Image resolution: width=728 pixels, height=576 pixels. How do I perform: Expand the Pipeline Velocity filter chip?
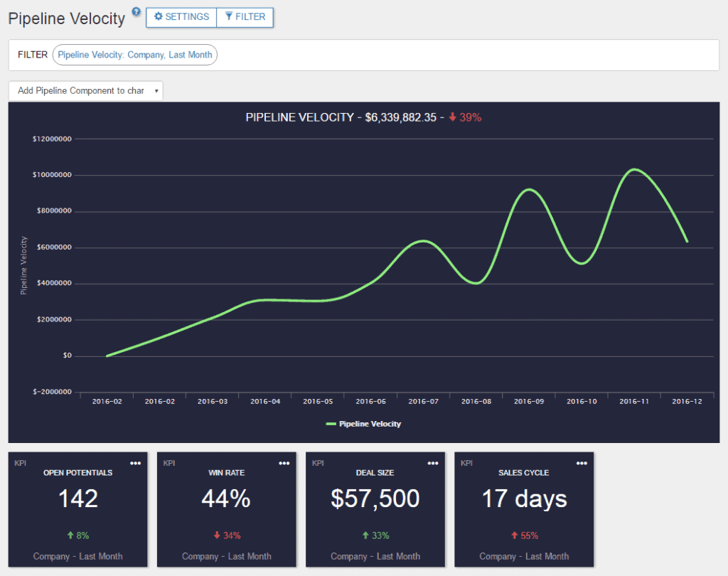pyautogui.click(x=134, y=54)
